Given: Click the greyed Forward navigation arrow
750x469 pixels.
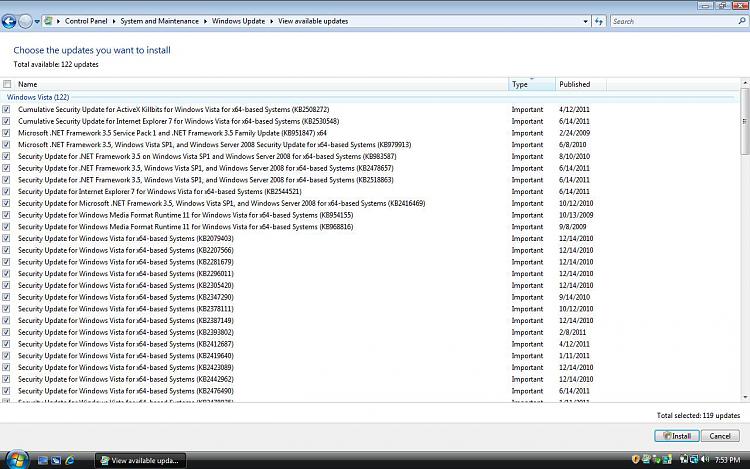Looking at the screenshot, I should pos(25,21).
